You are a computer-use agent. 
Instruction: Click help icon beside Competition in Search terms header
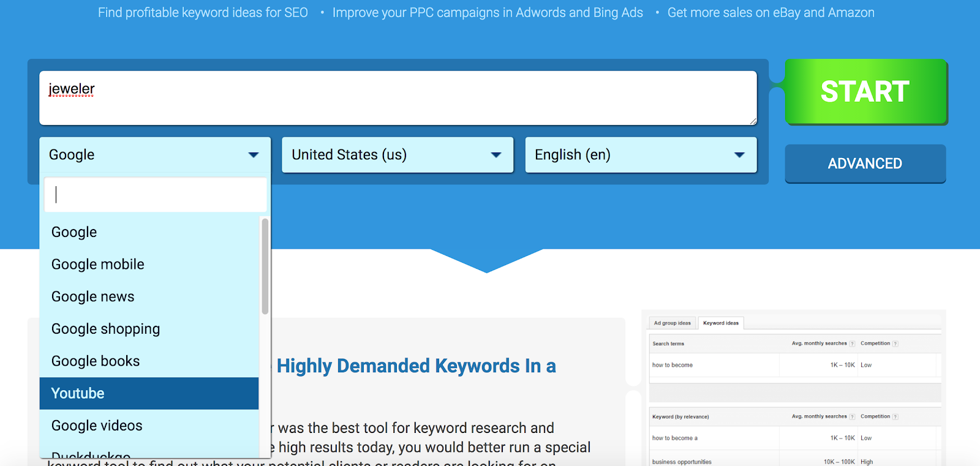pyautogui.click(x=895, y=344)
